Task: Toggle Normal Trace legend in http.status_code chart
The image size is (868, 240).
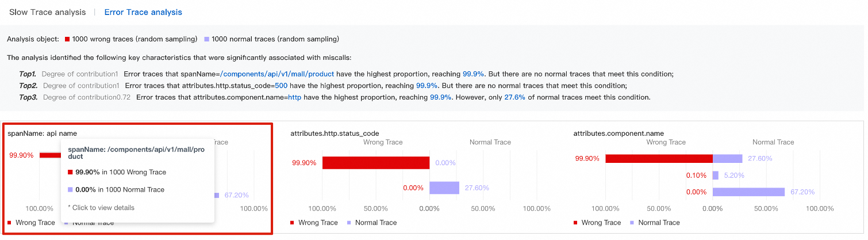Action: coord(370,223)
